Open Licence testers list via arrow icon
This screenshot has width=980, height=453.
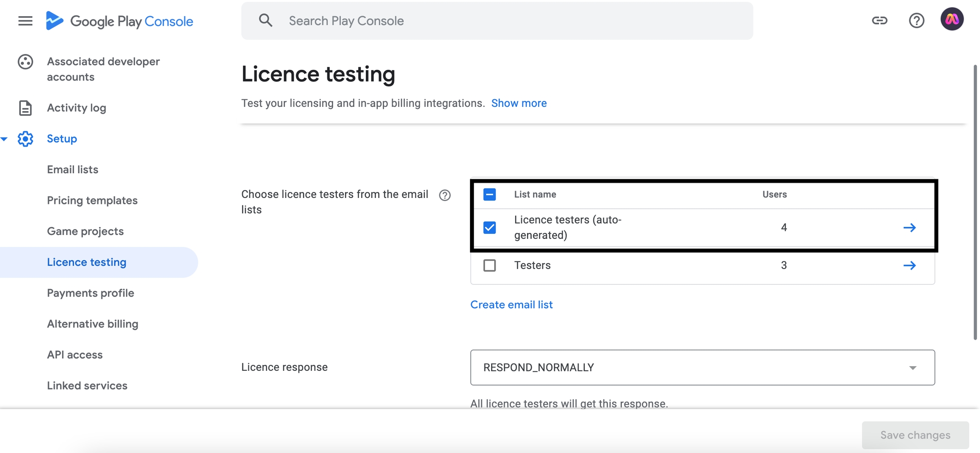coord(909,228)
